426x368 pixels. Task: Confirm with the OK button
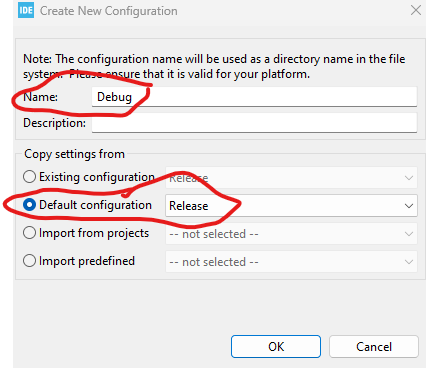coord(276,347)
